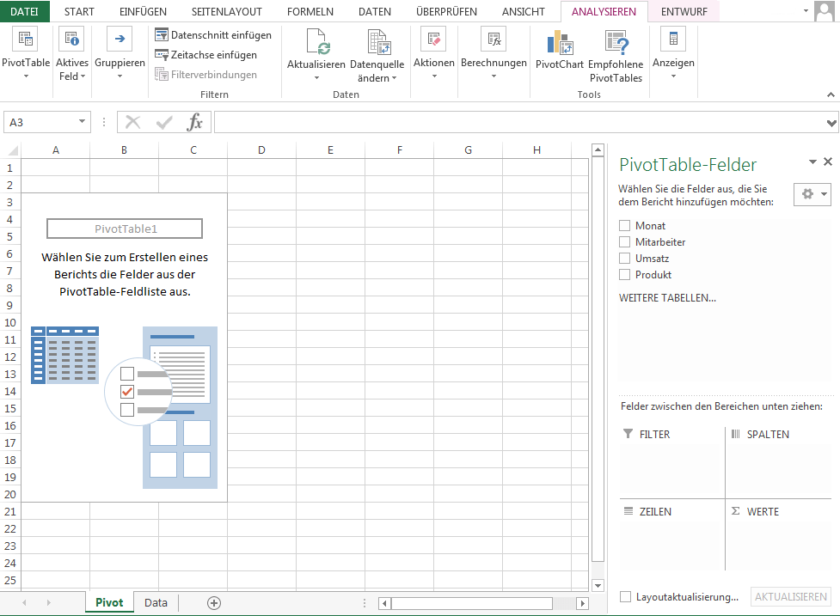Screen dimensions: 840x616
Task: Select row 22 header
Action: [9, 528]
